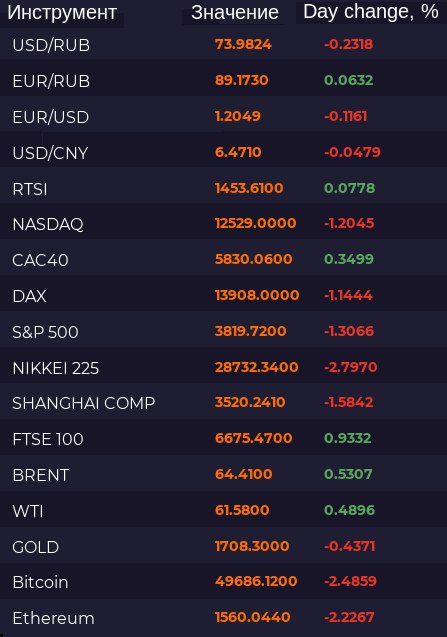Click the CAC40 value 5830.0600
447x637 pixels.
(253, 259)
